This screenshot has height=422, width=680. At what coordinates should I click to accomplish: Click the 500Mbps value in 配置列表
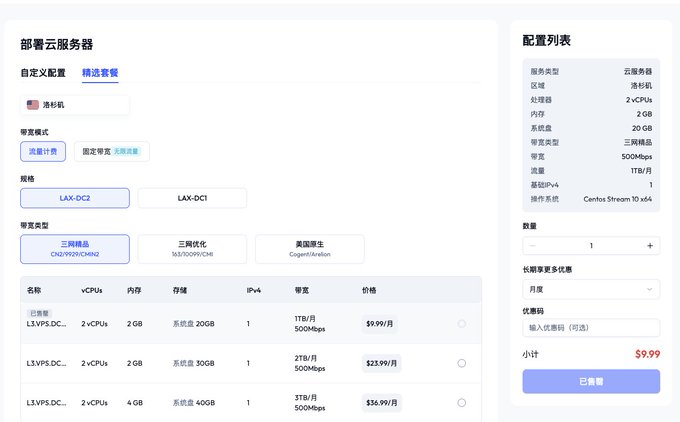pos(637,157)
